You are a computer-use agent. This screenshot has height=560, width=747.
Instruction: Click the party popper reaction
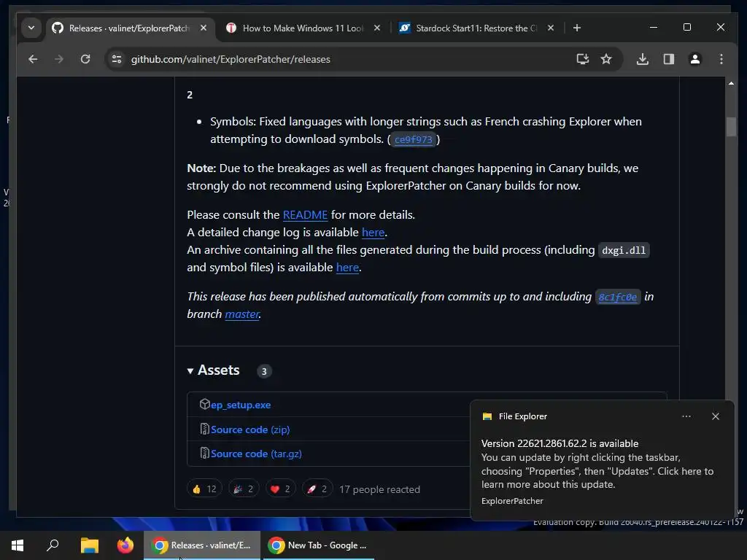[244, 489]
